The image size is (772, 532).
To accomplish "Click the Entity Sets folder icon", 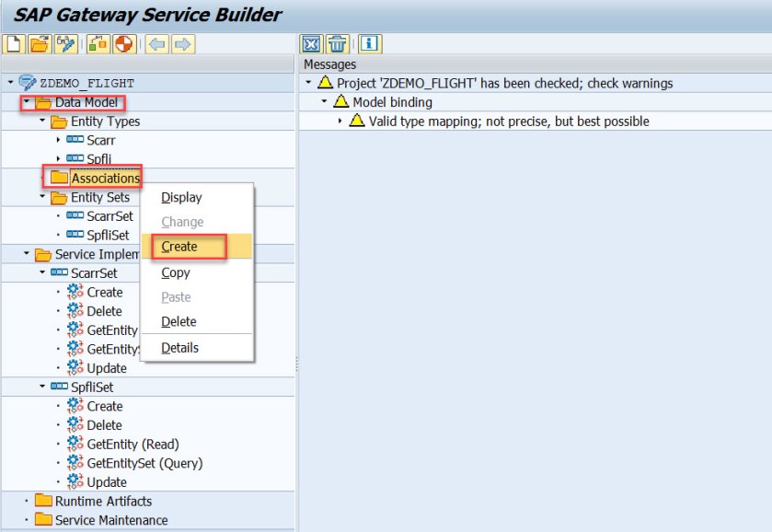I will point(59,197).
